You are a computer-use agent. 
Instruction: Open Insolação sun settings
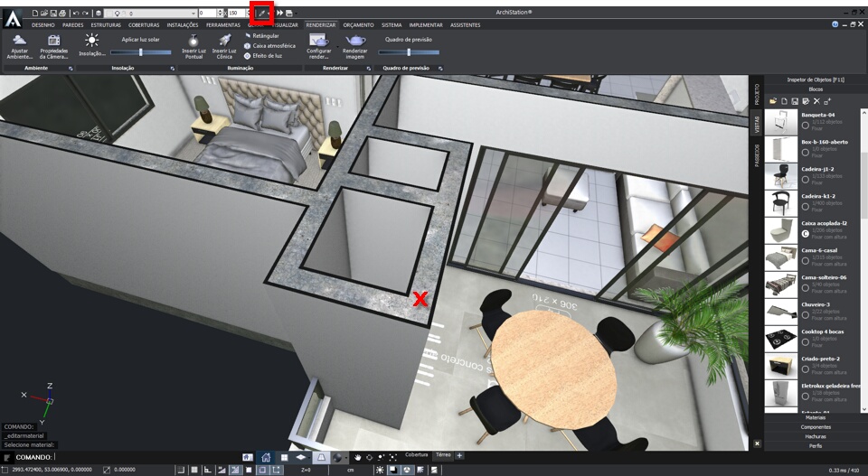pos(92,45)
